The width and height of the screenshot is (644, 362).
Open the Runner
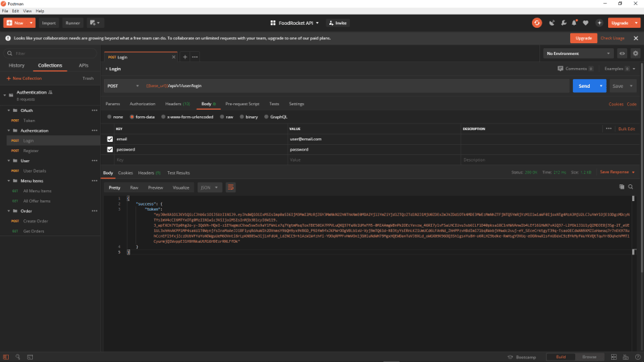(72, 23)
